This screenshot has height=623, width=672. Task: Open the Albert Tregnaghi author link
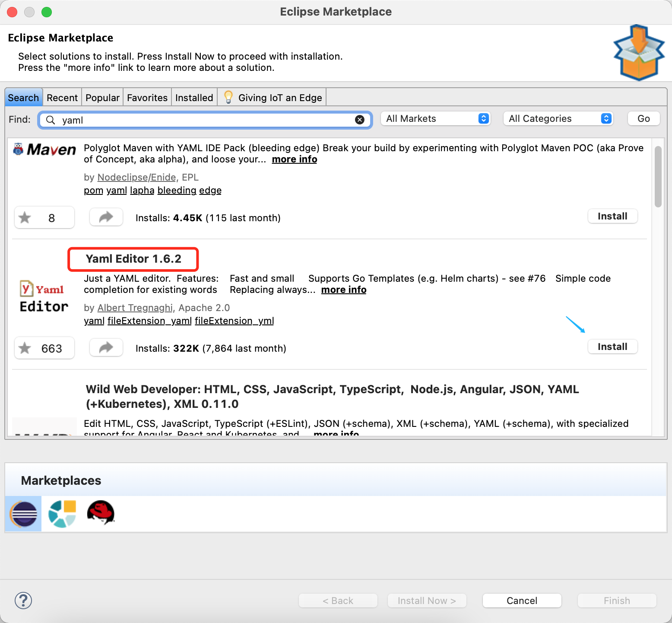(135, 308)
